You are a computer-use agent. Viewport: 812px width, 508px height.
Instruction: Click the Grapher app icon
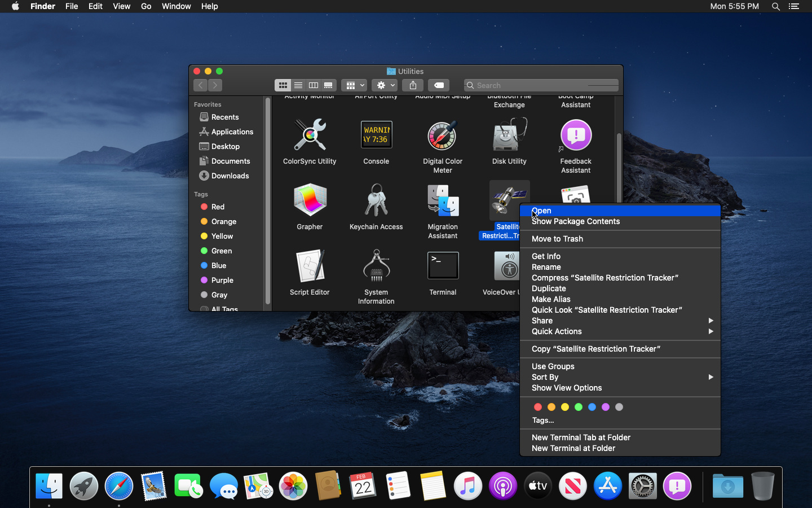pos(310,202)
